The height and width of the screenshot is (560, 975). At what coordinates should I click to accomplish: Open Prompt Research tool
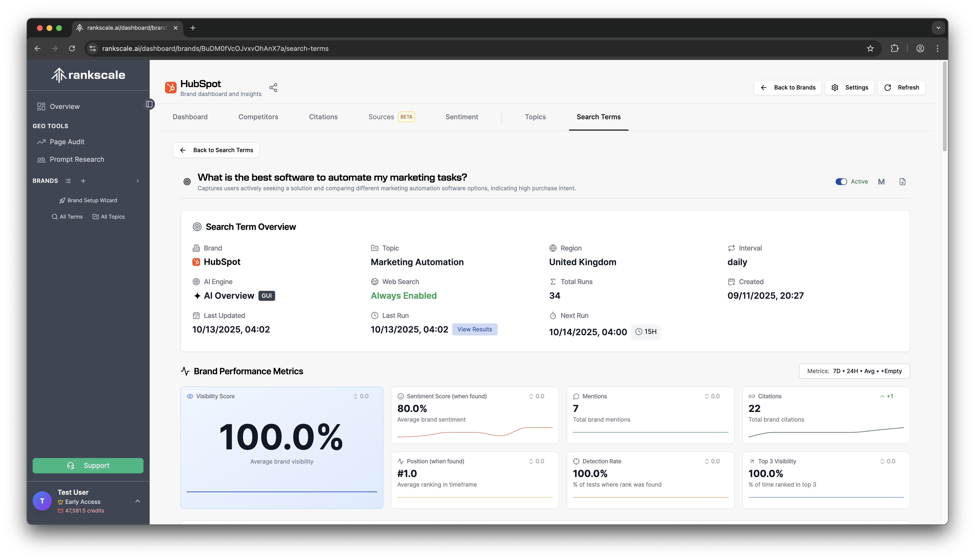(x=77, y=159)
